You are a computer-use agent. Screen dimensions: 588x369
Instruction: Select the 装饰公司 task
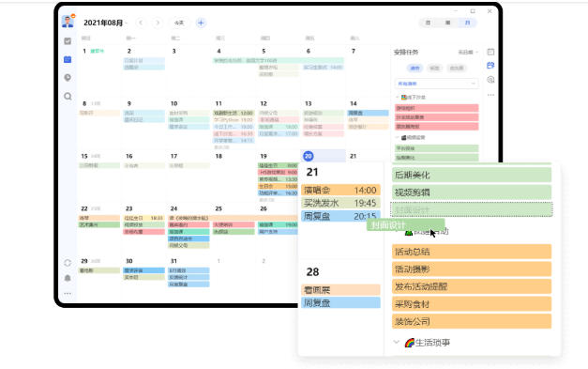coord(472,321)
